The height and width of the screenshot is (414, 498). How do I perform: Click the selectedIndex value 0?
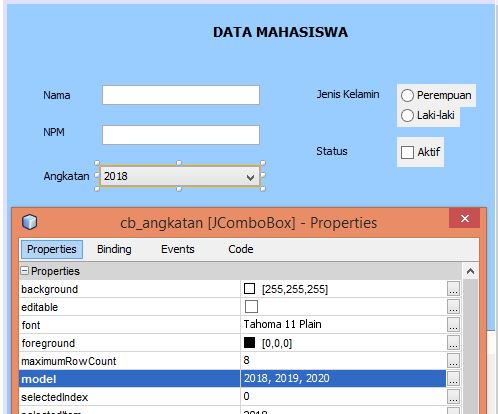[x=246, y=396]
